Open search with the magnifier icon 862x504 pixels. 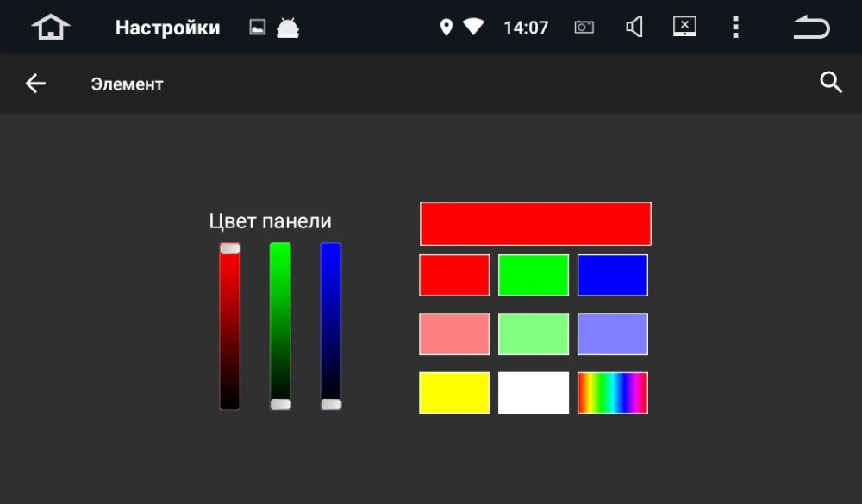tap(830, 83)
